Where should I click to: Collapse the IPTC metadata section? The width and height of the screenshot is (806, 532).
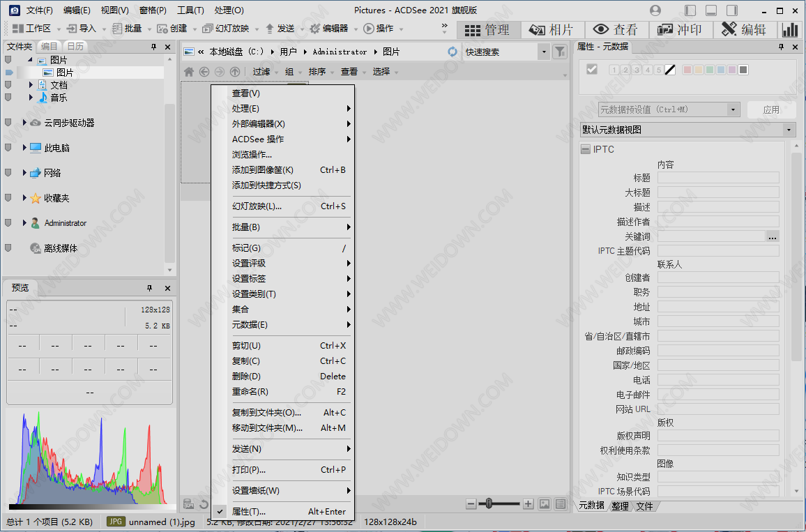tap(585, 149)
